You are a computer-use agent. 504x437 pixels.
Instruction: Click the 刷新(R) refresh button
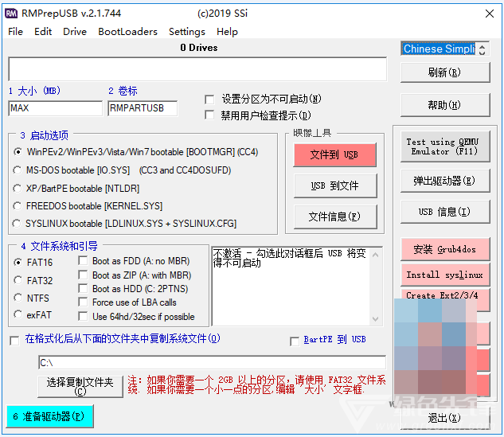pos(445,72)
